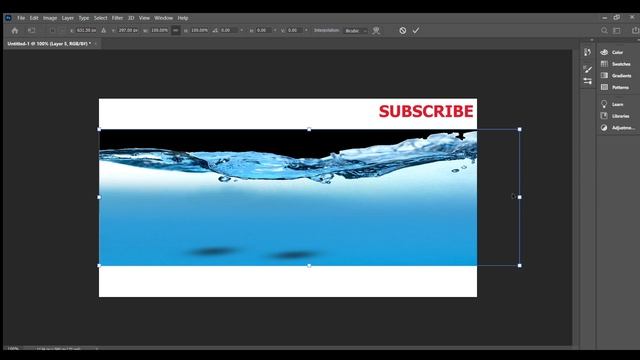The width and height of the screenshot is (640, 360).
Task: Click the search magnifier icon
Action: tap(604, 31)
